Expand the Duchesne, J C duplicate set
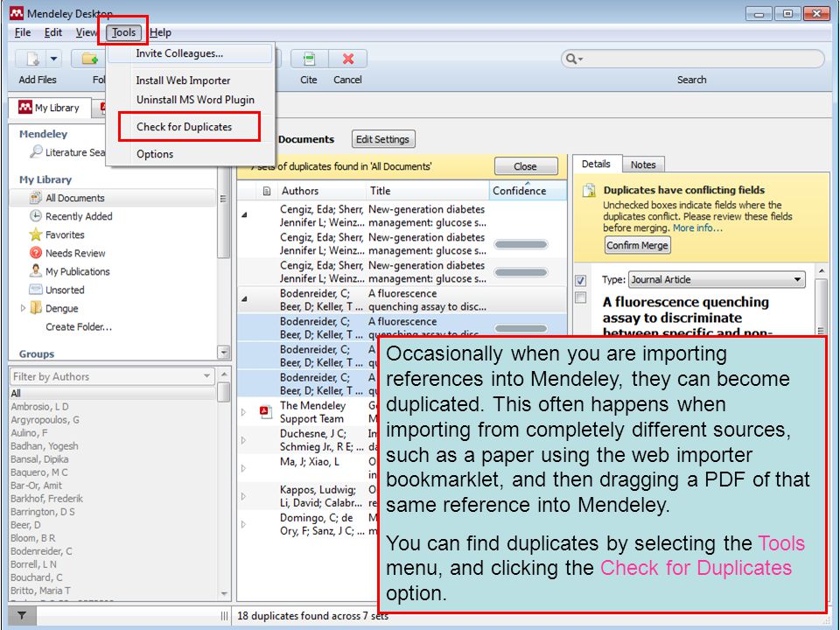The height and width of the screenshot is (630, 840). click(244, 440)
